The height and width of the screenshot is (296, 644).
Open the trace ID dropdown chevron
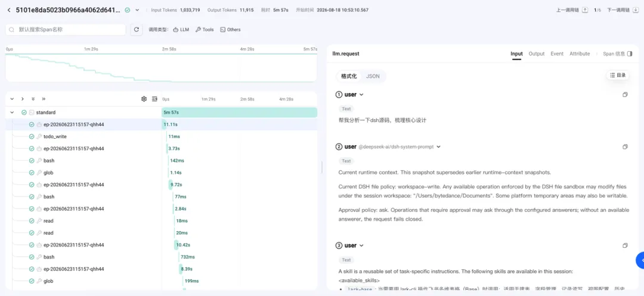click(x=137, y=10)
